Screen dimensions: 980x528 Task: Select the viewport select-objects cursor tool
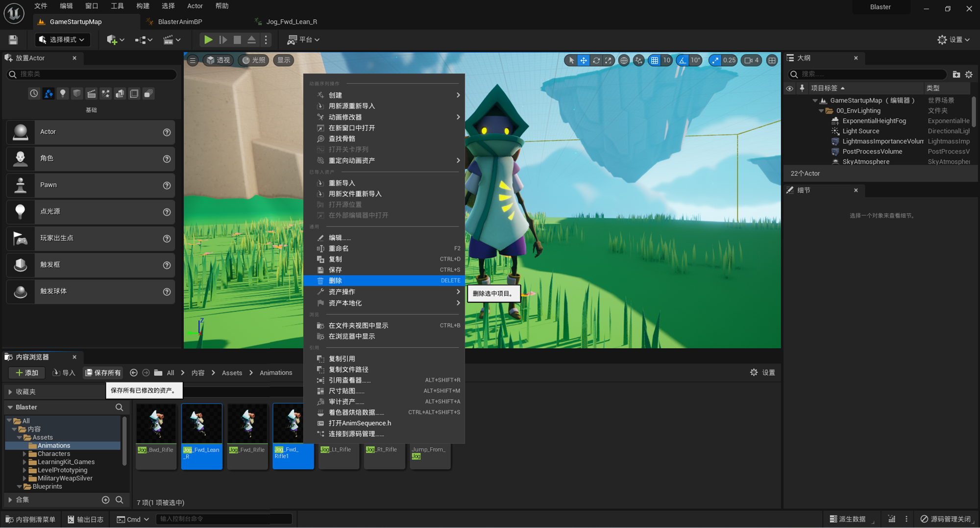571,60
